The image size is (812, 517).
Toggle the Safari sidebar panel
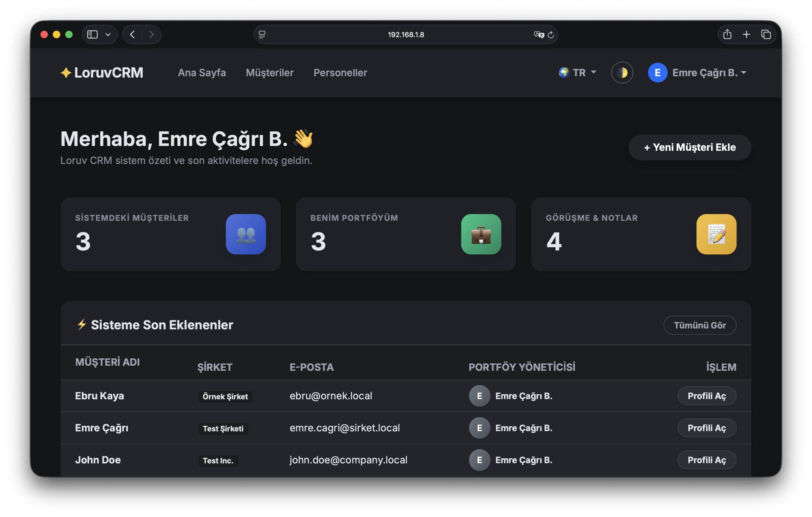[x=92, y=34]
